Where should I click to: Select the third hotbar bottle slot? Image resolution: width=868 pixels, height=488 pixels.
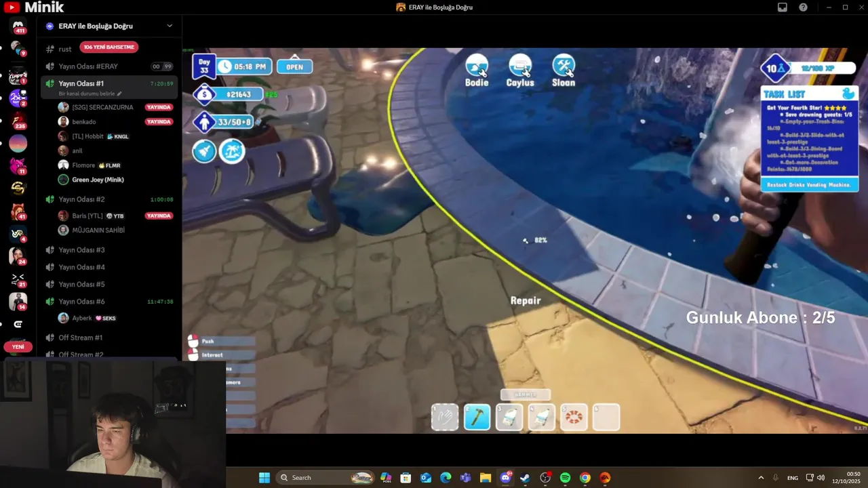[509, 418]
